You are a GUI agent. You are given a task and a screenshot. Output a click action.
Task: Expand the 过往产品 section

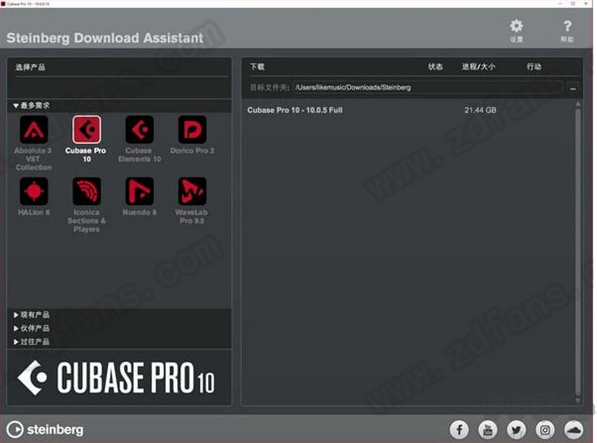(x=31, y=341)
